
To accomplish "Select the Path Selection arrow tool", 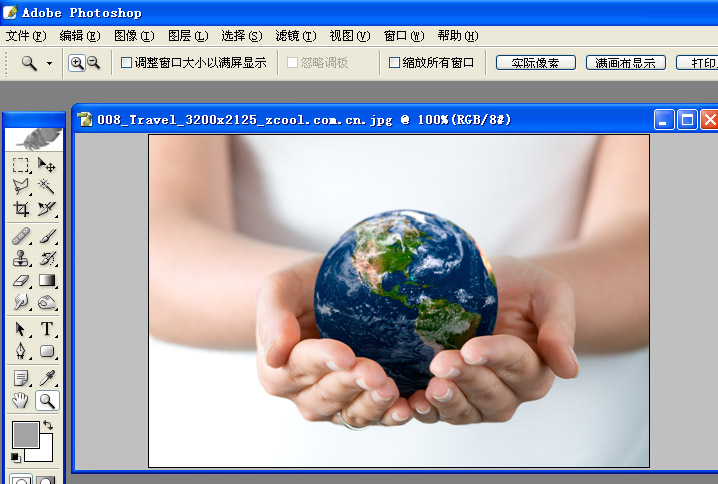I will (21, 329).
